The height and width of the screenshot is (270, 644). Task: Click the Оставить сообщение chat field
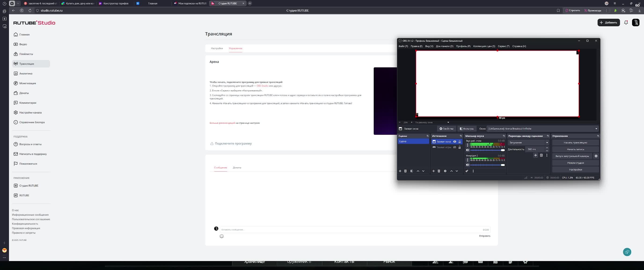pyautogui.click(x=350, y=230)
